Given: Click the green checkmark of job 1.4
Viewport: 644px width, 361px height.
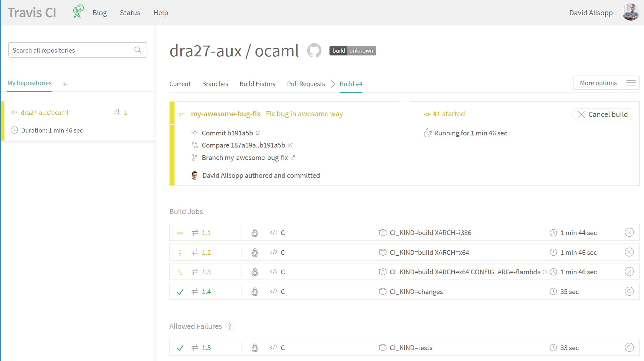Looking at the screenshot, I should [x=180, y=292].
